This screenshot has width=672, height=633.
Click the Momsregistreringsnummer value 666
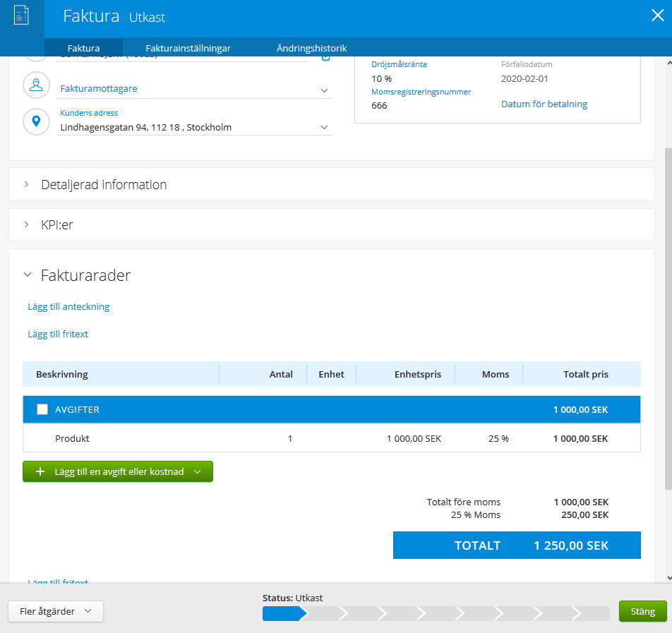point(379,105)
